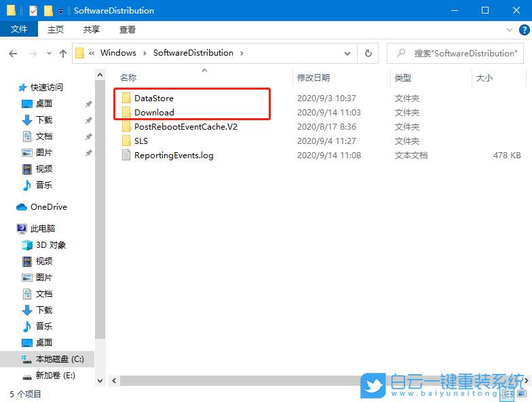Unpin 桌面 using its pin icon
The width and height of the screenshot is (532, 402).
[x=88, y=104]
